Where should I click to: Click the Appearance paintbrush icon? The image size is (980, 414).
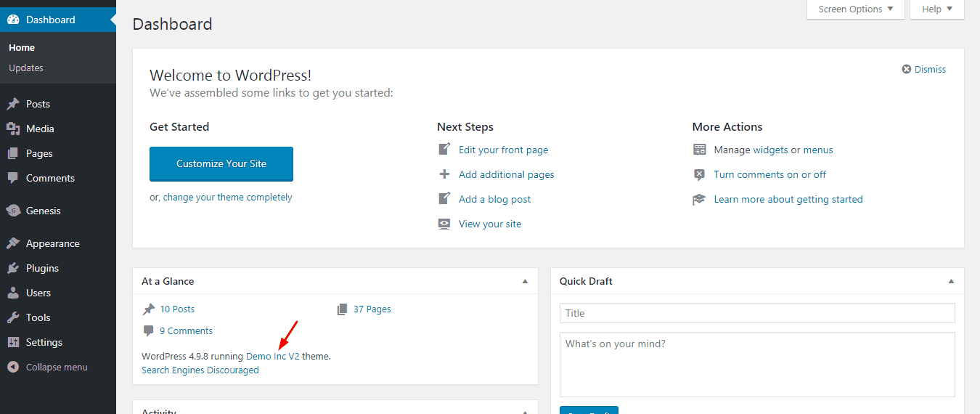click(x=13, y=243)
